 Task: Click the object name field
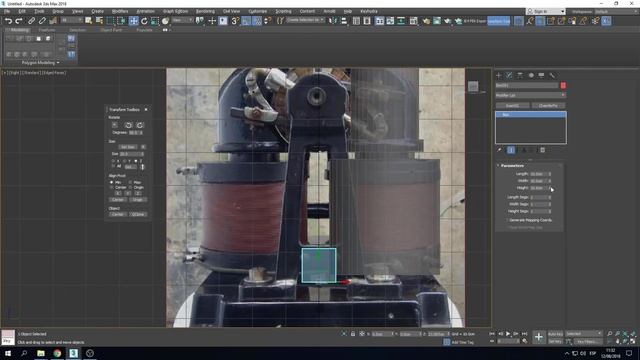tap(527, 85)
